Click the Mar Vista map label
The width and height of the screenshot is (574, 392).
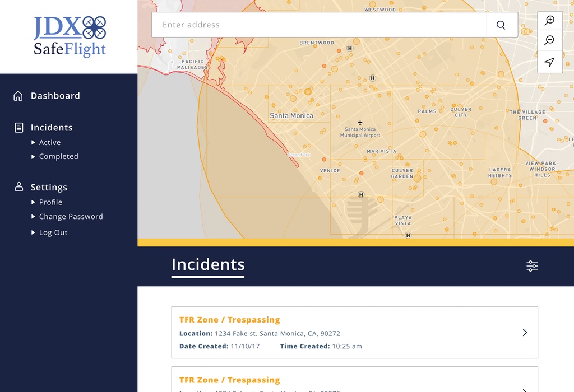[381, 151]
